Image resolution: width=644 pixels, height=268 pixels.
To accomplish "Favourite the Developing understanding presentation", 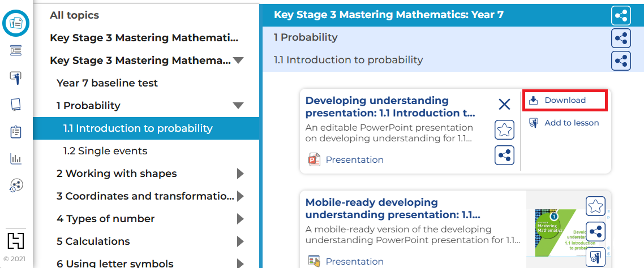I will coord(504,130).
